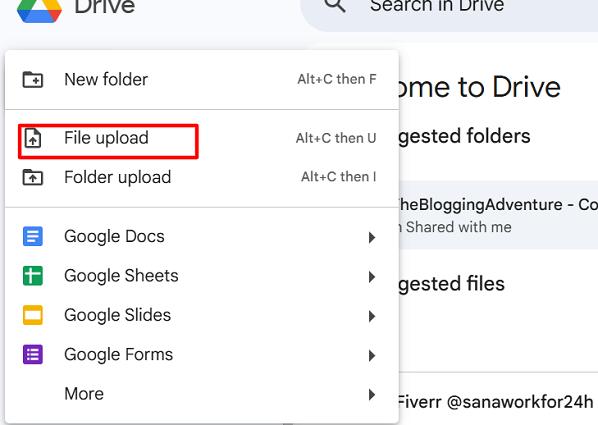This screenshot has height=425, width=598.
Task: Click the Alt+C then U shortcut text
Action: coord(336,138)
